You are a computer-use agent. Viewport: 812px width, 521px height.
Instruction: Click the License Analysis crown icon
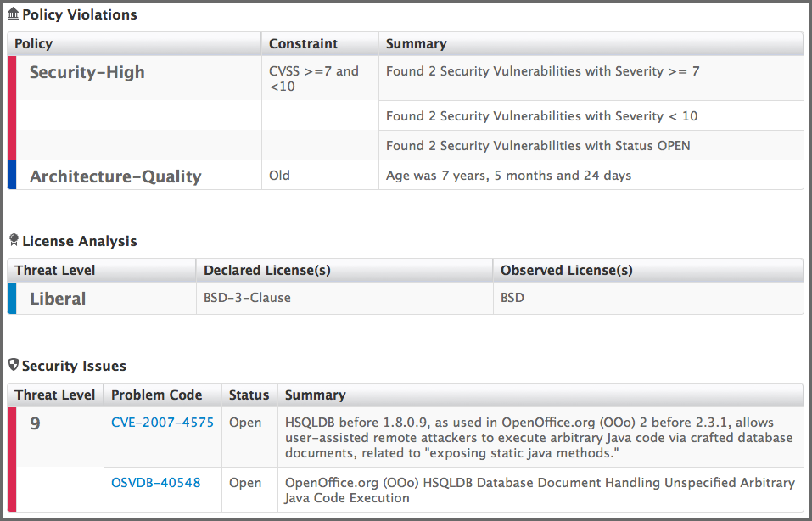pos(13,240)
